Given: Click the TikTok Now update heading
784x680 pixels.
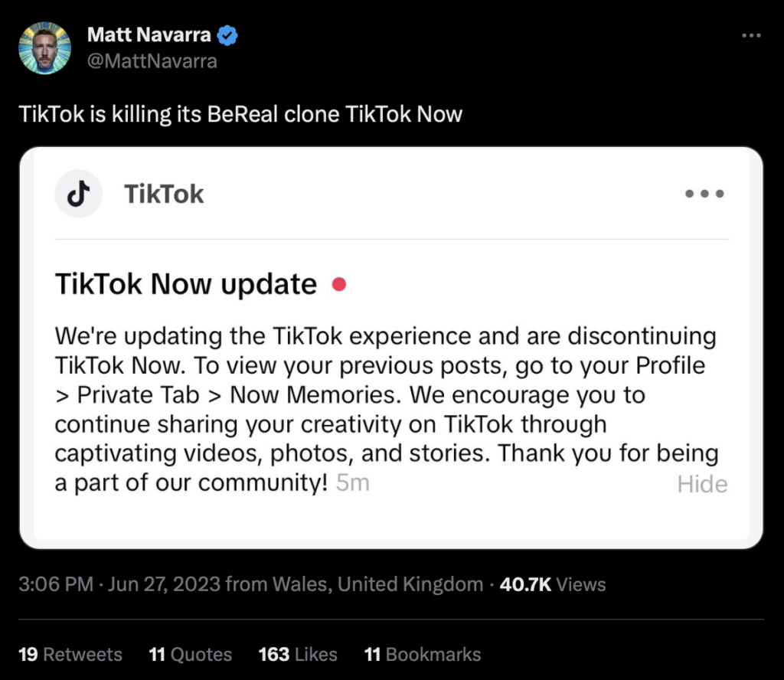Looking at the screenshot, I should pyautogui.click(x=186, y=285).
